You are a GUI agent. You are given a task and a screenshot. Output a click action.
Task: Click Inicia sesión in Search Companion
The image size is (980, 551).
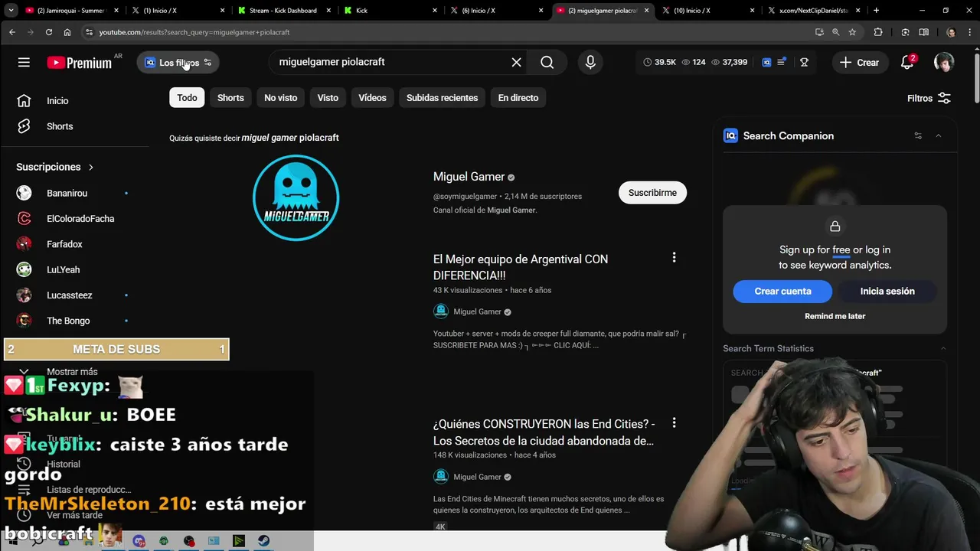point(887,291)
